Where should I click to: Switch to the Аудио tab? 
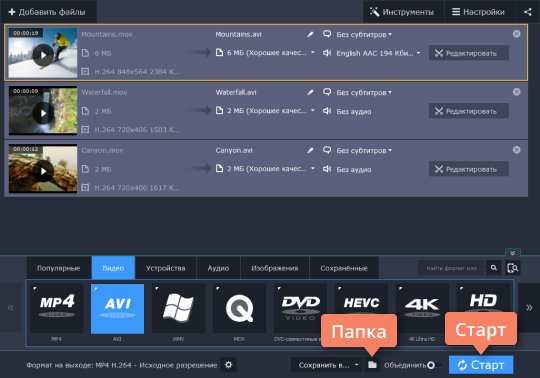coord(218,268)
